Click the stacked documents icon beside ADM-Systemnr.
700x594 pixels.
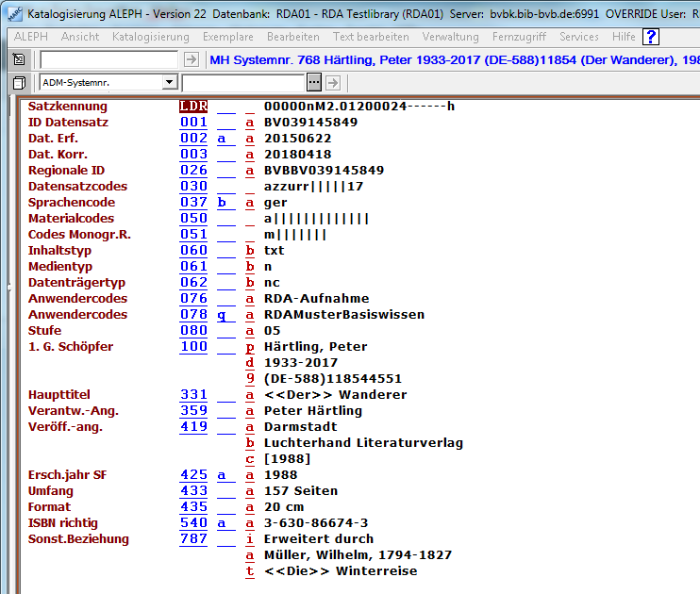[20, 82]
